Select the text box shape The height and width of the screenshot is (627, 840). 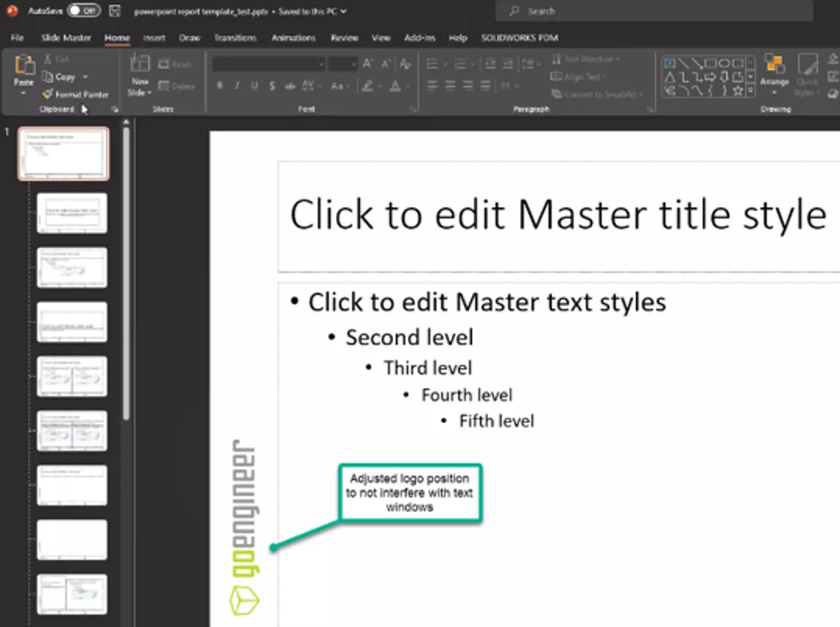[x=670, y=64]
